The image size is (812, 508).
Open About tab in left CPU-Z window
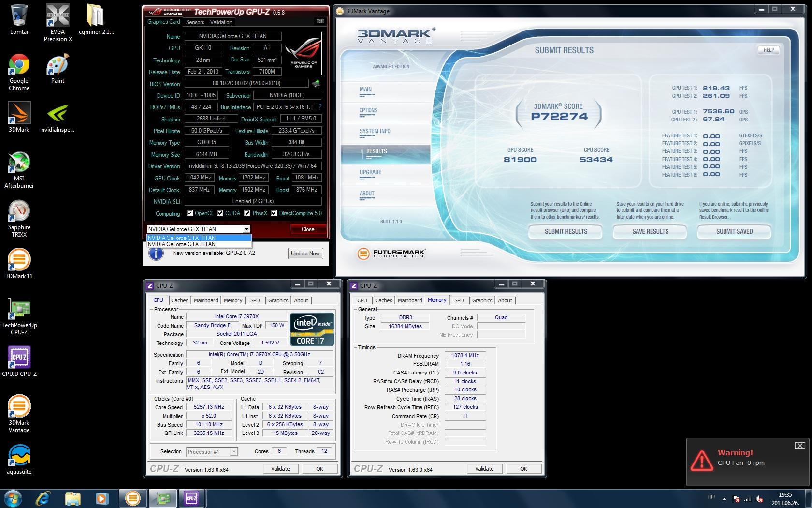[x=301, y=300]
